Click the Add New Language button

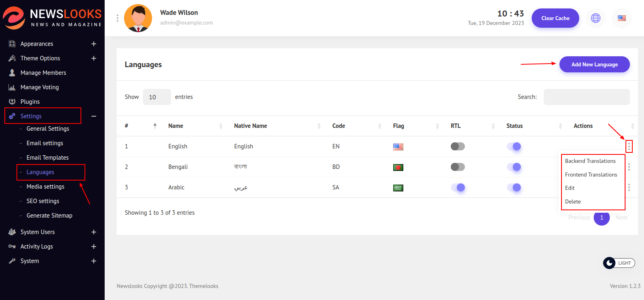(594, 64)
